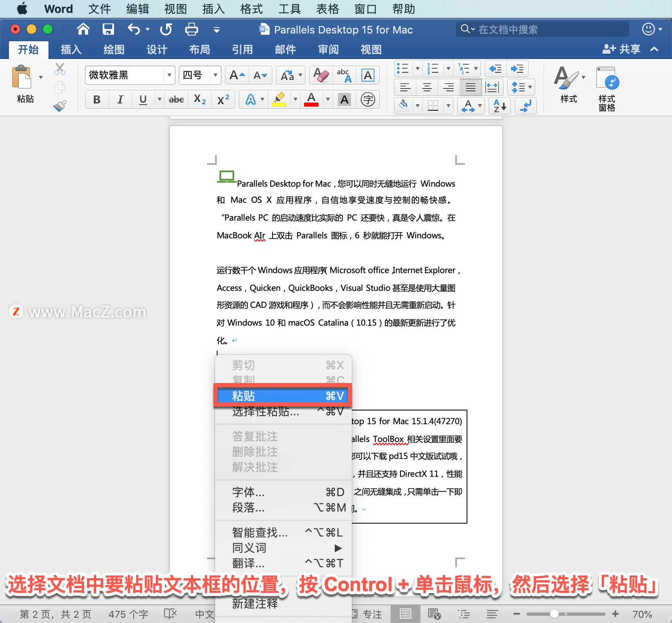
Task: Sort text with the A-Z icon
Action: 500,106
